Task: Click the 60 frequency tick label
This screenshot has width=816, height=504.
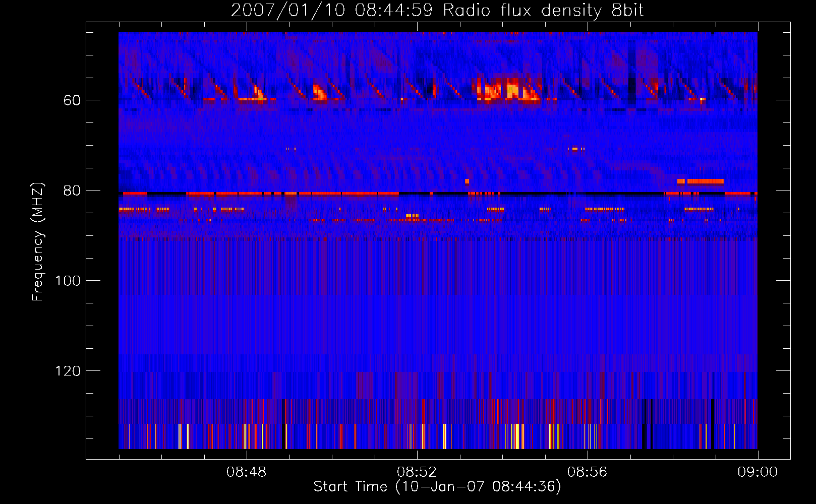Action: coord(72,100)
